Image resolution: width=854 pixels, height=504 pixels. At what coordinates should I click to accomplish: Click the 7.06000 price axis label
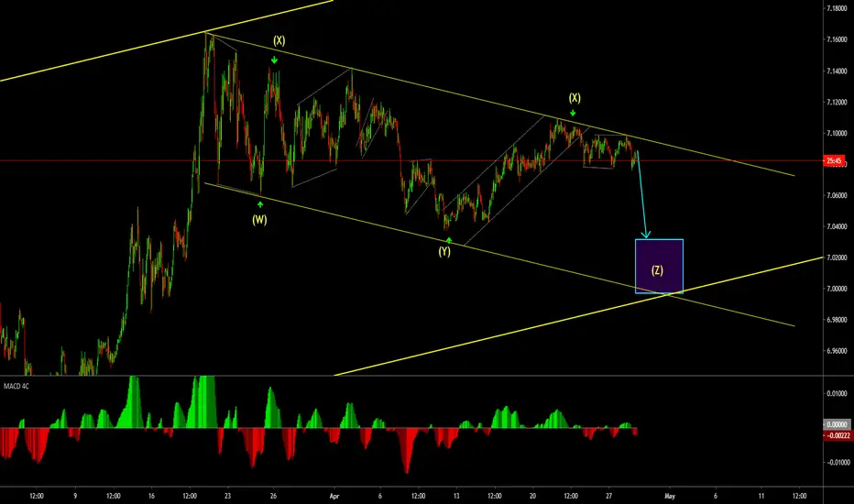click(x=836, y=195)
